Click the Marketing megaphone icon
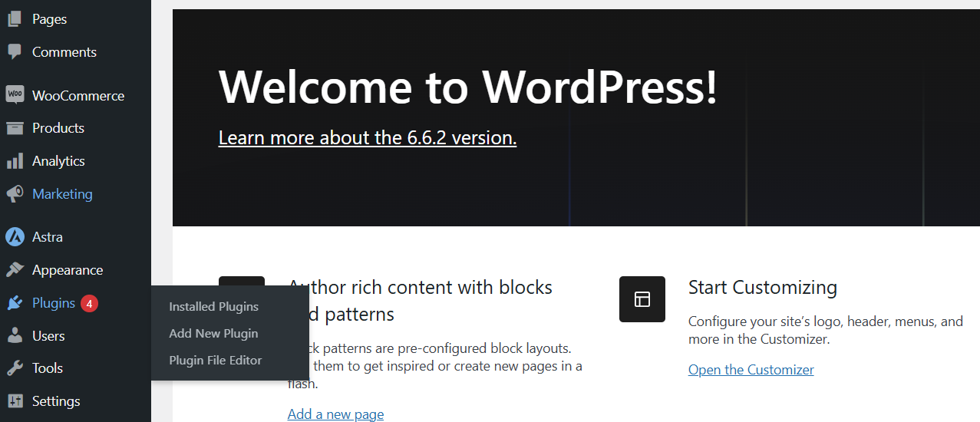 tap(15, 194)
